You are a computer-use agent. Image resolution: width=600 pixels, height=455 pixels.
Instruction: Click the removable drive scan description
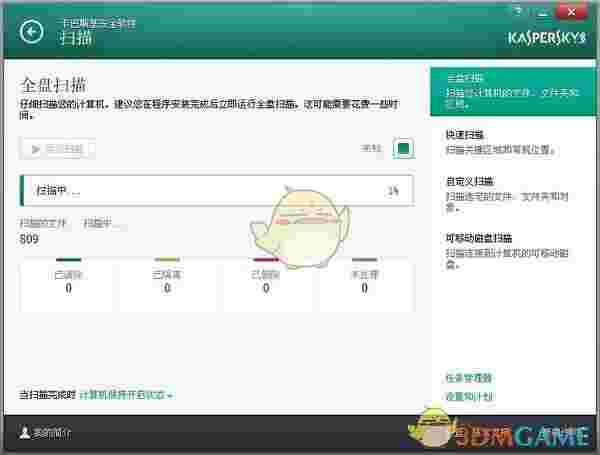[507, 258]
